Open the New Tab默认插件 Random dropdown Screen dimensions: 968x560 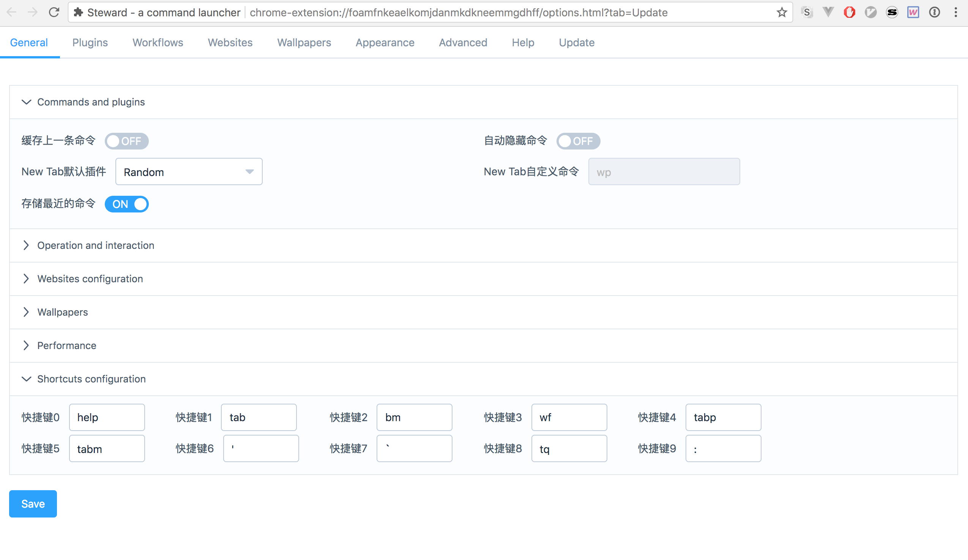click(x=189, y=172)
